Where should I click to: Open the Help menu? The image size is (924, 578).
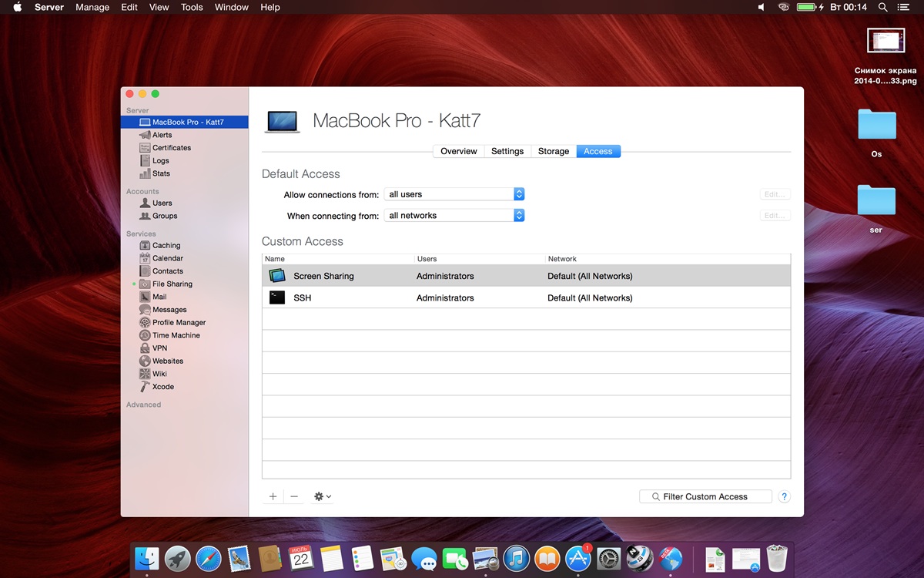point(270,7)
